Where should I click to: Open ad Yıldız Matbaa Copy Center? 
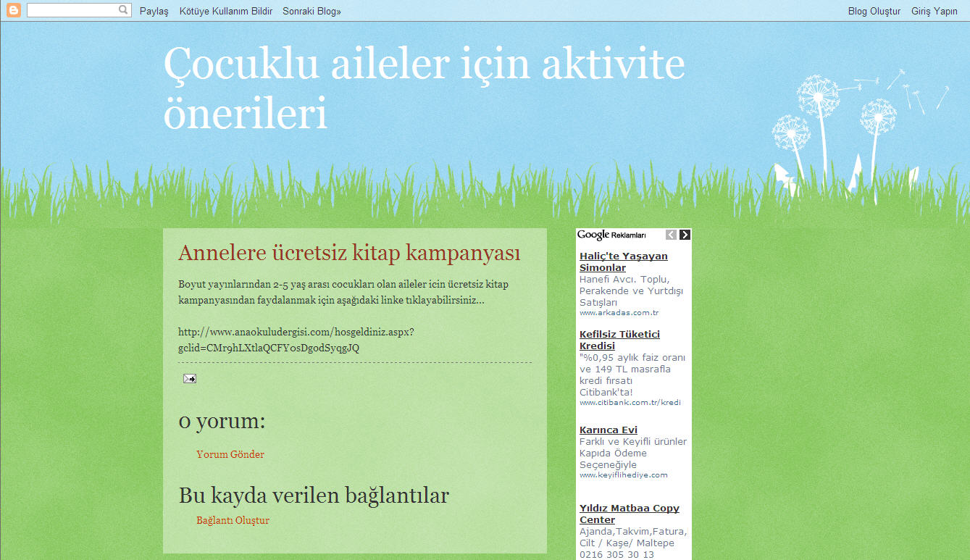(x=630, y=514)
